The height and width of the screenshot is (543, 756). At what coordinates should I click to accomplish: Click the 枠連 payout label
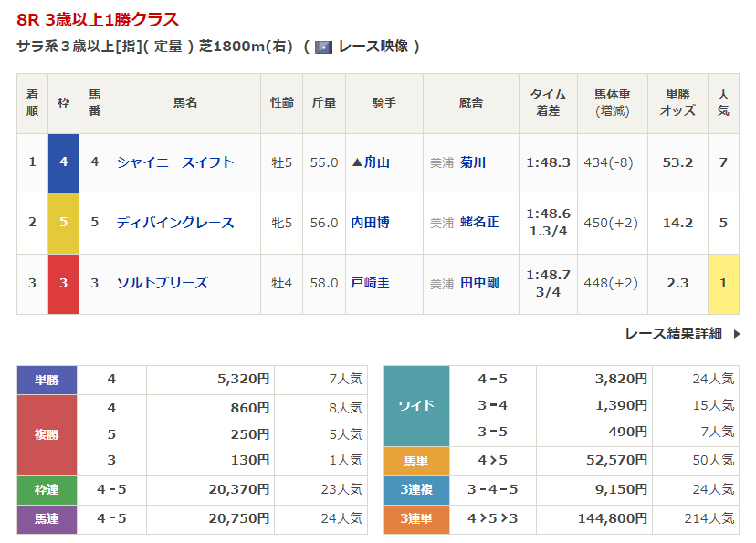pos(47,489)
